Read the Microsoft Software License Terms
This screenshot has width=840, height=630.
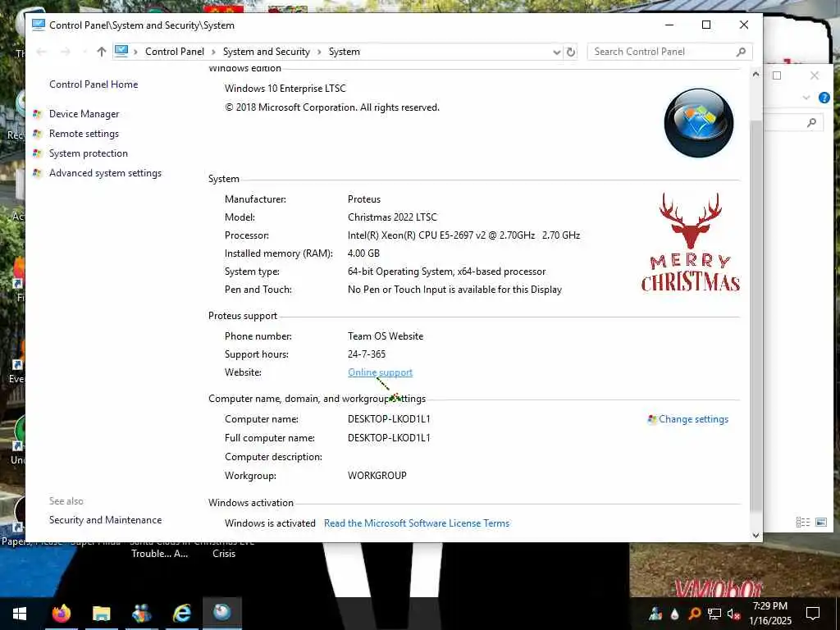417,523
